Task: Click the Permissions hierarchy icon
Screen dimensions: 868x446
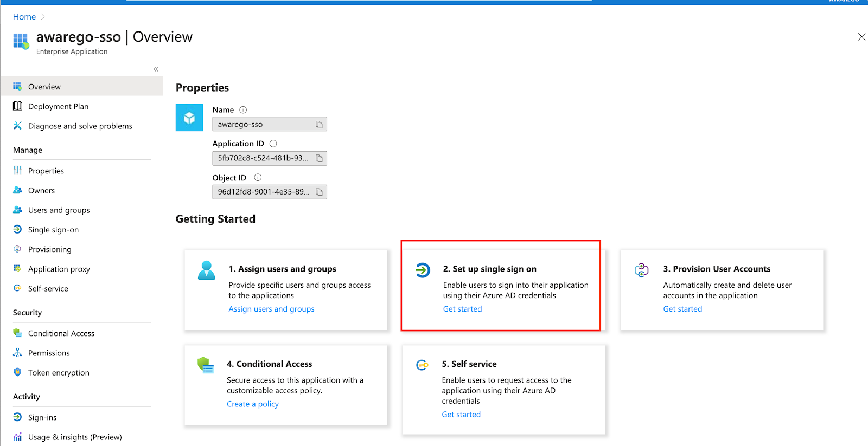Action: pyautogui.click(x=17, y=353)
